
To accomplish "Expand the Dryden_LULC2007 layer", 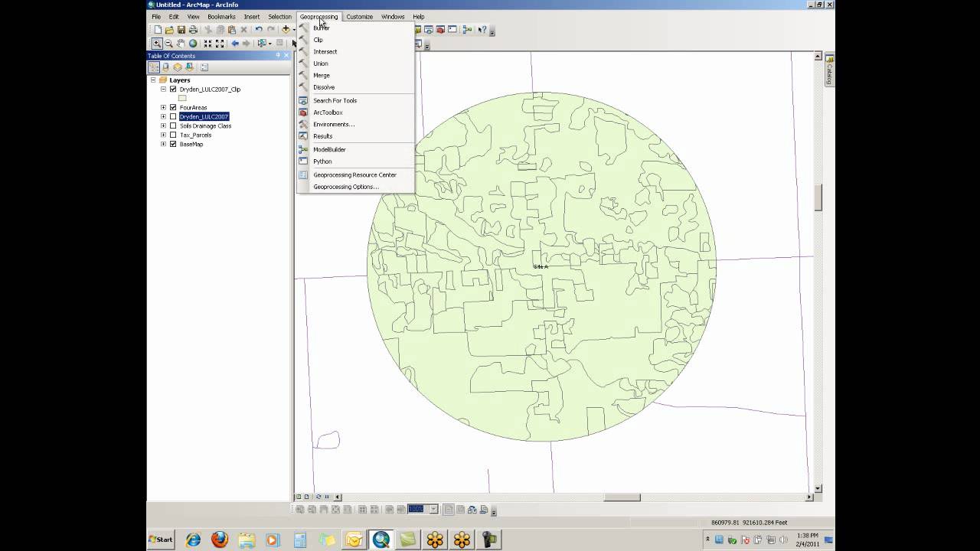I will 163,116.
